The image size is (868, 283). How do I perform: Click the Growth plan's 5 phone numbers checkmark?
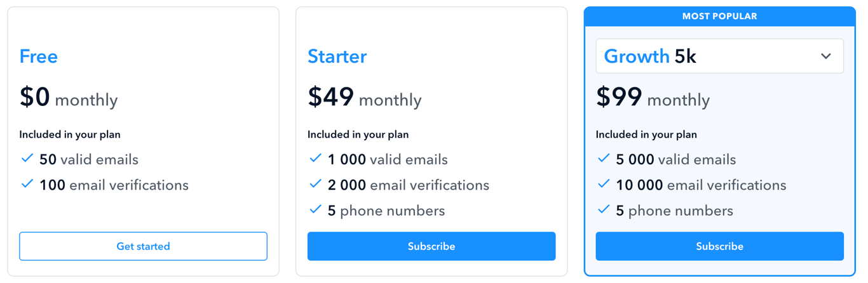[x=604, y=209]
